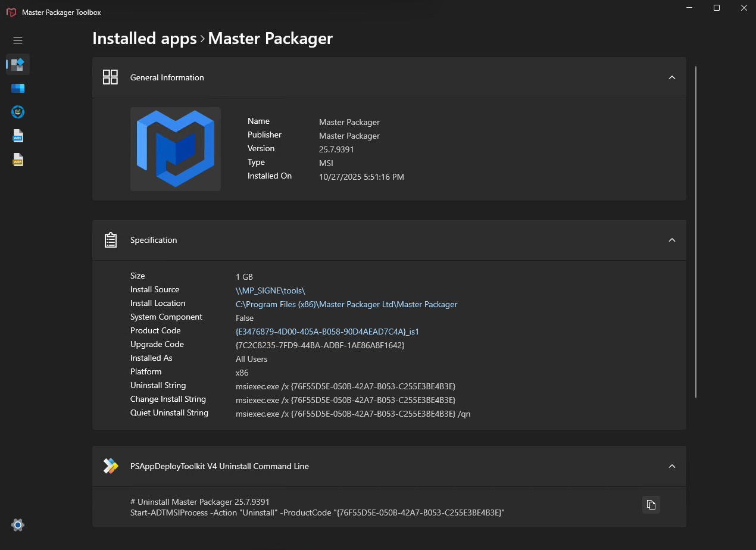Screen dimensions: 756x550
Task: Open the blue app repository sidebar icon
Action: pos(18,87)
